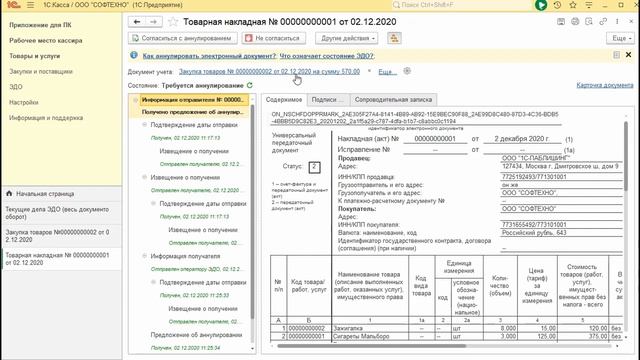The image size is (640, 360).
Task: Open Приложение для ПК section
Action: (40, 25)
